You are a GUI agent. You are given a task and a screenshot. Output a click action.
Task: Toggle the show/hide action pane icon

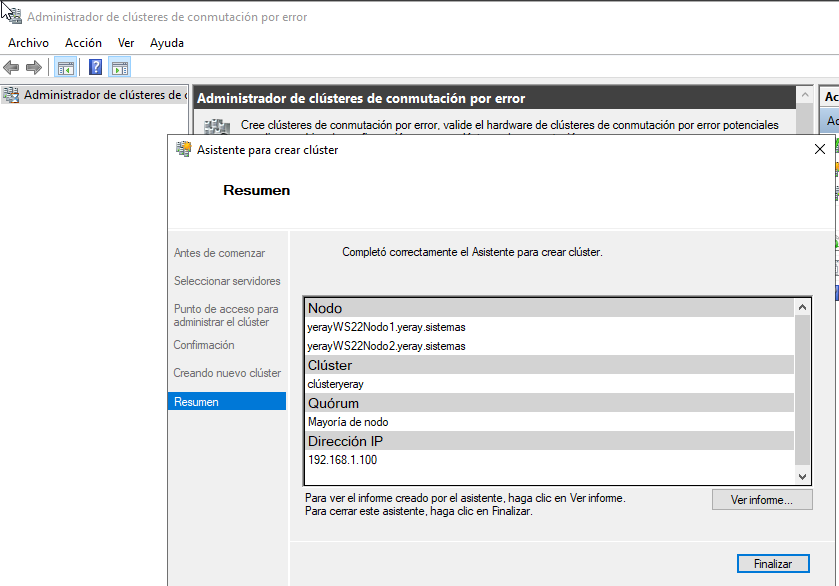120,67
